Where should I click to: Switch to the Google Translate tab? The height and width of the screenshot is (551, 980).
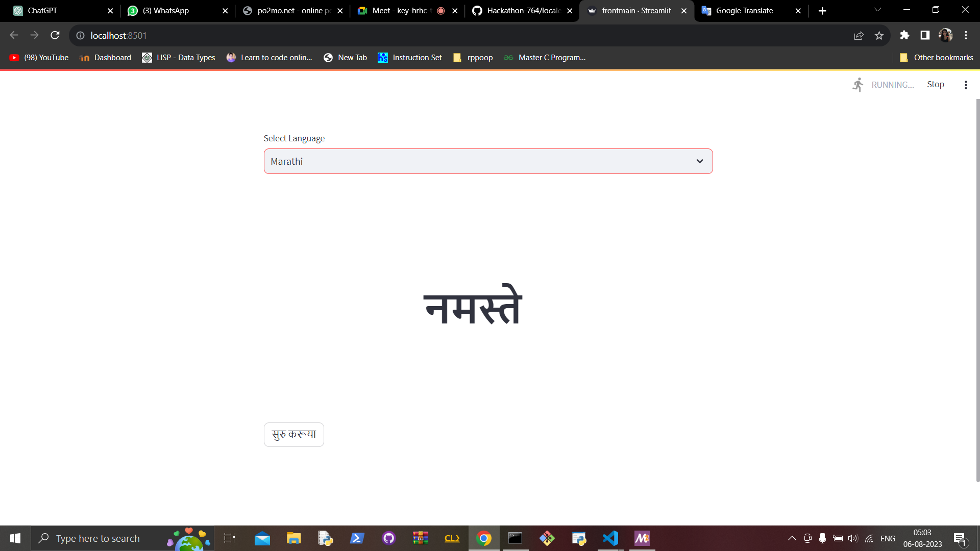(744, 11)
